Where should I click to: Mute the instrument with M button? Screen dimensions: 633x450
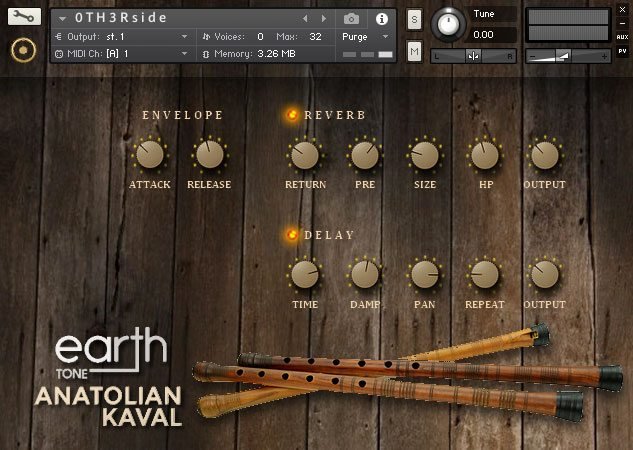tap(414, 51)
